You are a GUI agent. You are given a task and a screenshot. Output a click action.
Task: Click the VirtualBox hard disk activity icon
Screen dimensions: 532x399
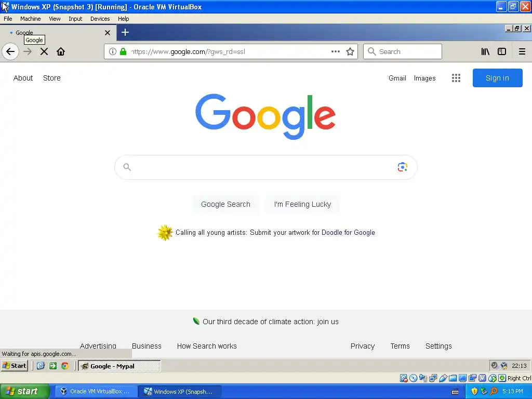coord(403,378)
